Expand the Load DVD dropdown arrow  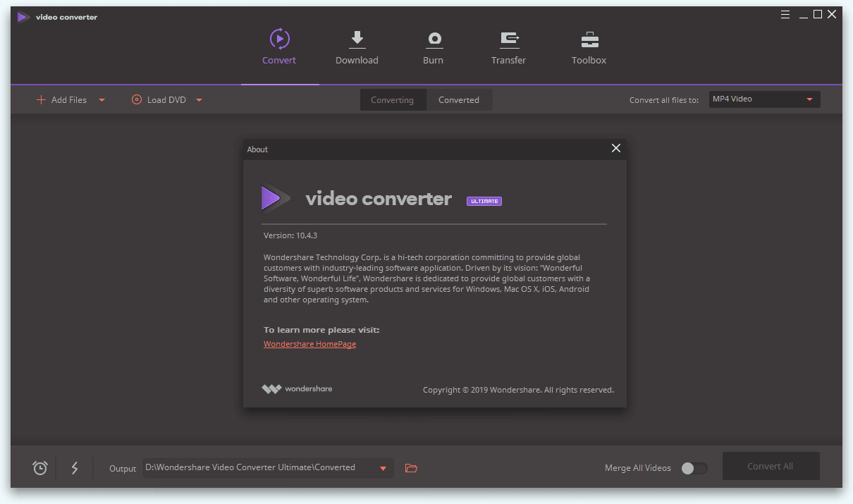pos(200,100)
